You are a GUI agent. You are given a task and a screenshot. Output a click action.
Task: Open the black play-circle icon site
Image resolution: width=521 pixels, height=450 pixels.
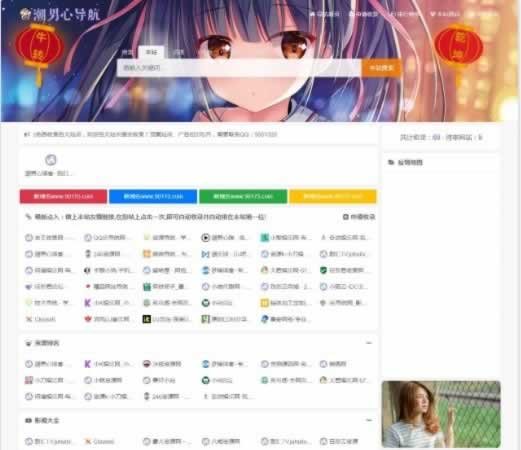[x=224, y=238]
